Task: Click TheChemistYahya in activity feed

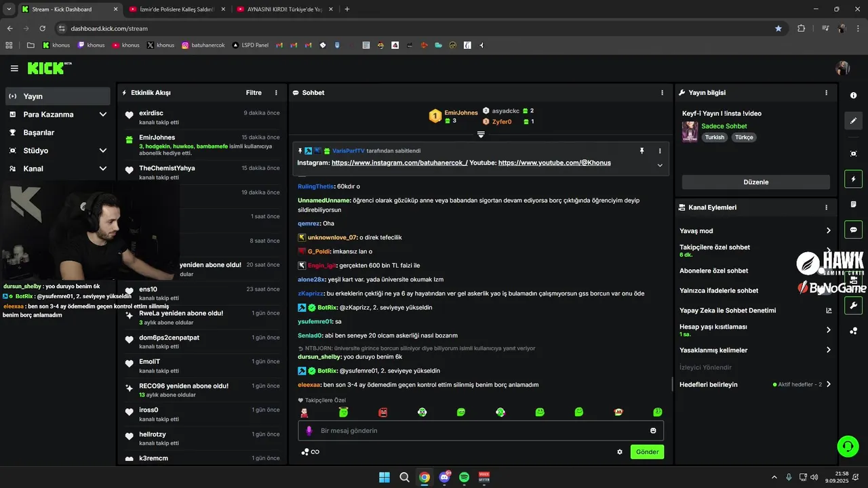Action: pyautogui.click(x=167, y=168)
